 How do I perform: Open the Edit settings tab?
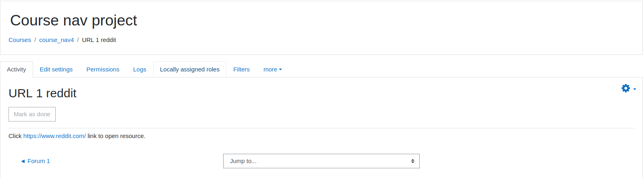point(56,69)
